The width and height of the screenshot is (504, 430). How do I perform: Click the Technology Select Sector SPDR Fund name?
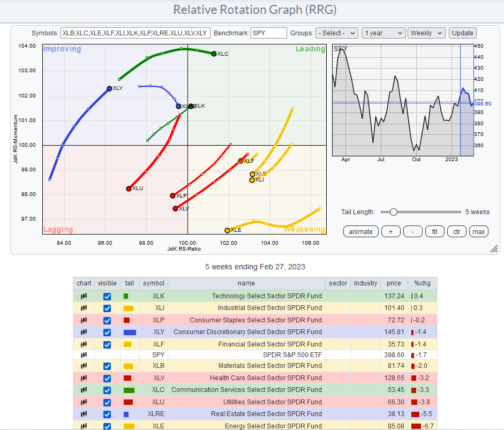[x=267, y=296]
